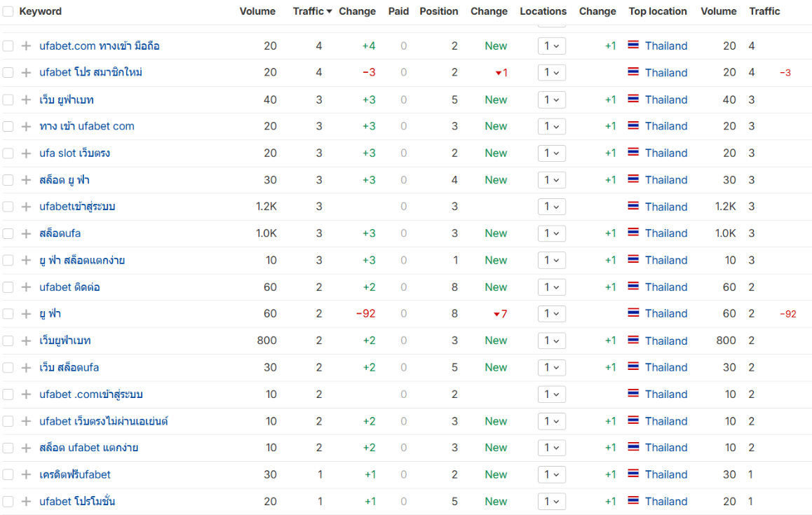Click plus icon beside ufabet โปร สมาชิกใหม่
This screenshot has height=515, width=812.
26,72
